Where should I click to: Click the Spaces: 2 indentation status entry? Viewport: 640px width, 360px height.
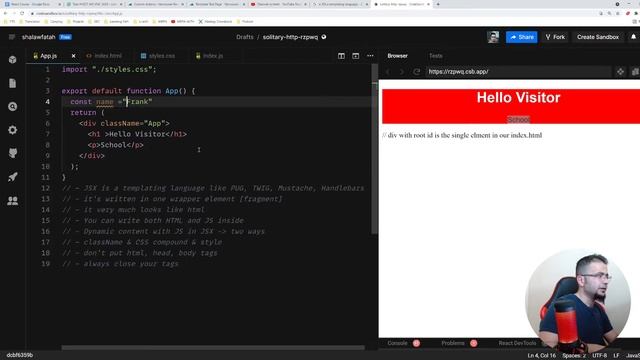click(574, 356)
